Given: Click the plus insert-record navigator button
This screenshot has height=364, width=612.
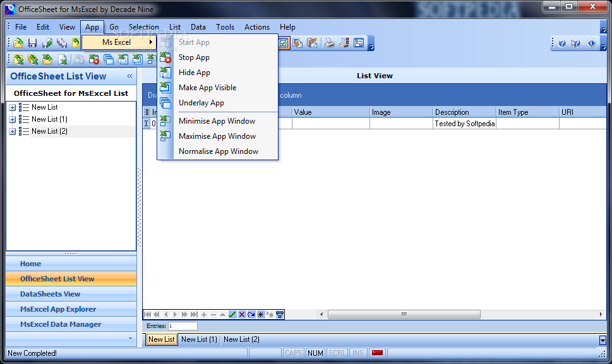Looking at the screenshot, I should click(x=204, y=315).
